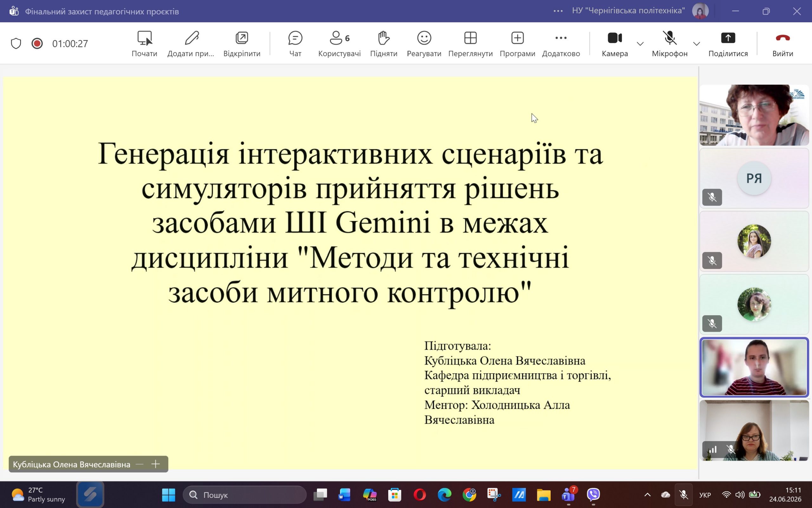Open Viber from the taskbar
The image size is (812, 508).
(593, 495)
